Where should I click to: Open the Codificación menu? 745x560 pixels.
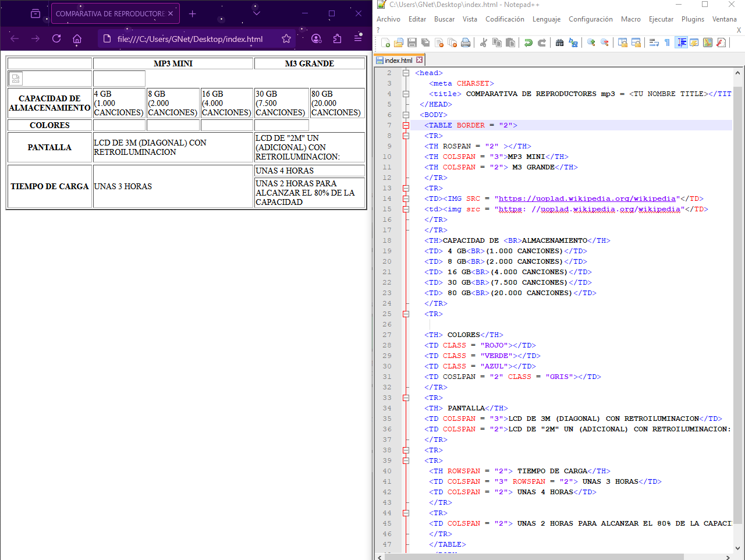[505, 19]
